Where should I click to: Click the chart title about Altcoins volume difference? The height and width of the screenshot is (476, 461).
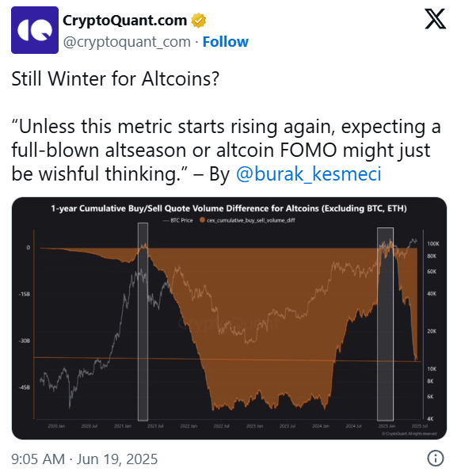pyautogui.click(x=229, y=208)
